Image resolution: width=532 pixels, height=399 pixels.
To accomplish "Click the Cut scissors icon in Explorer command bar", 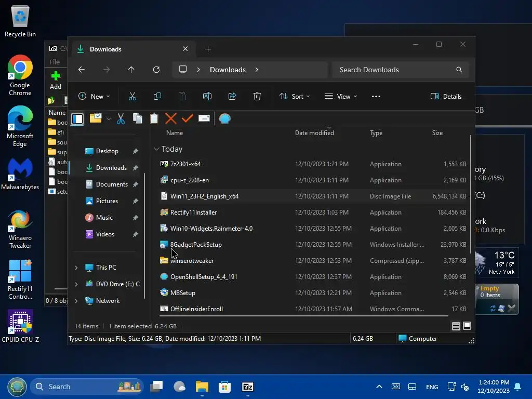I will pos(132,96).
